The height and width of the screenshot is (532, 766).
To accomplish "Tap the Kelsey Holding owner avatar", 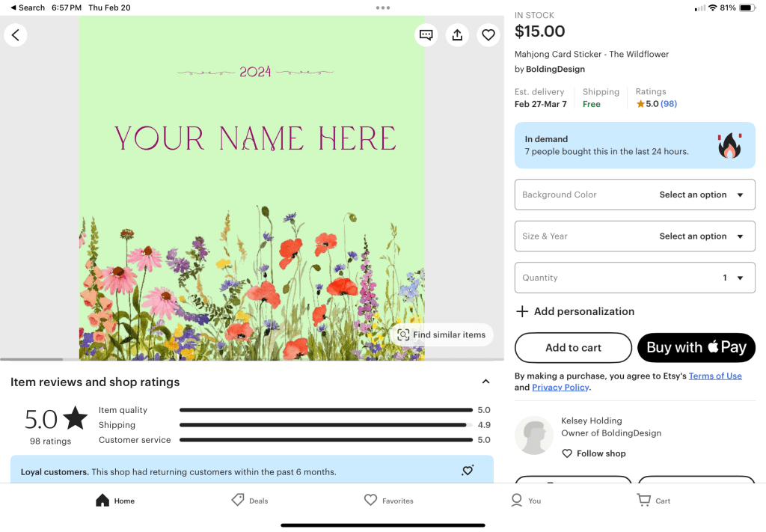I will (x=534, y=435).
